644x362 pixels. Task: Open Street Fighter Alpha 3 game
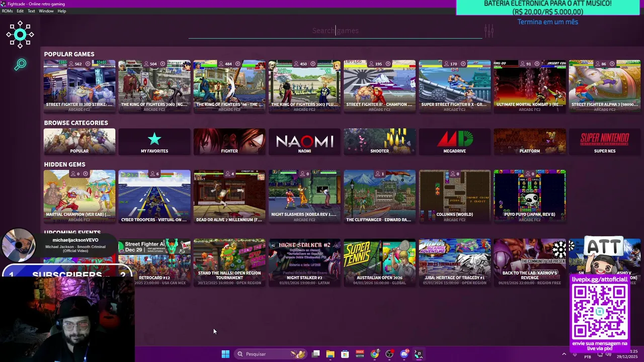point(605,86)
